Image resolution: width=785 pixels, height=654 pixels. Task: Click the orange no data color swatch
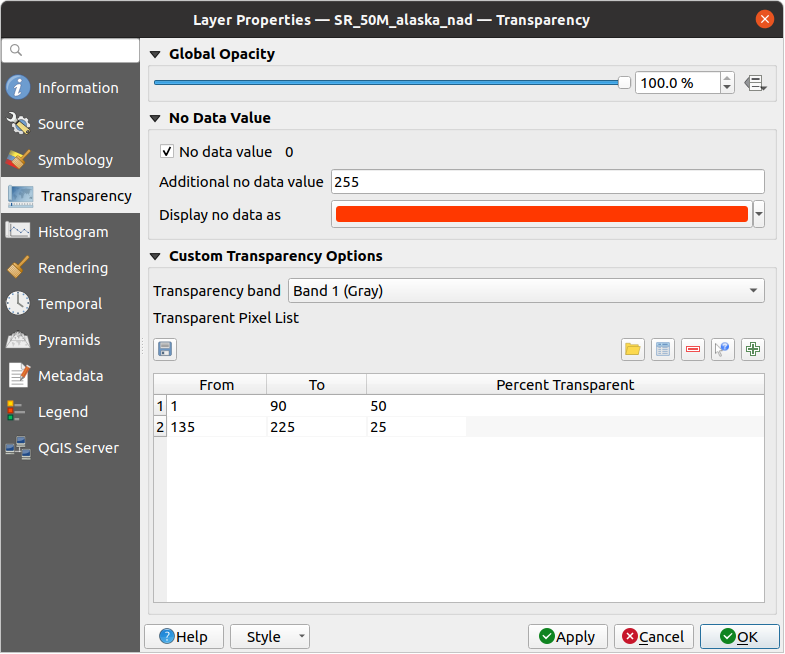(x=541, y=214)
